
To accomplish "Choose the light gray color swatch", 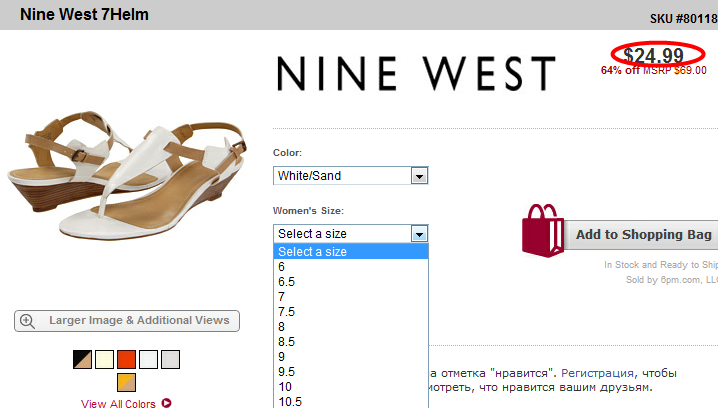I will click(x=170, y=359).
